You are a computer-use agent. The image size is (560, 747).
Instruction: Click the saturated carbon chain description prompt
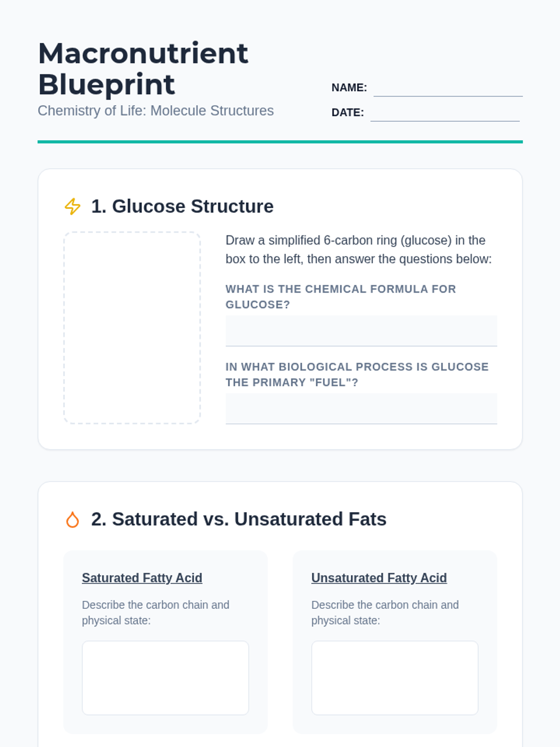pos(155,613)
